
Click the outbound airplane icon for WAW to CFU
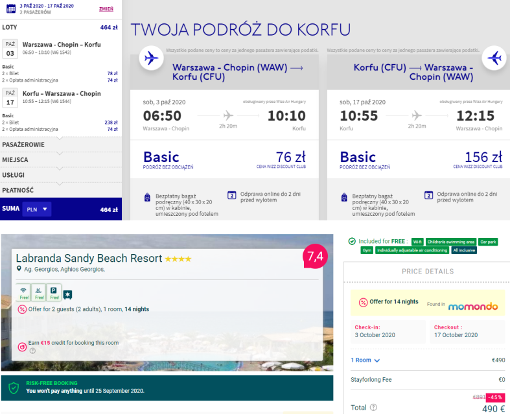151,58
